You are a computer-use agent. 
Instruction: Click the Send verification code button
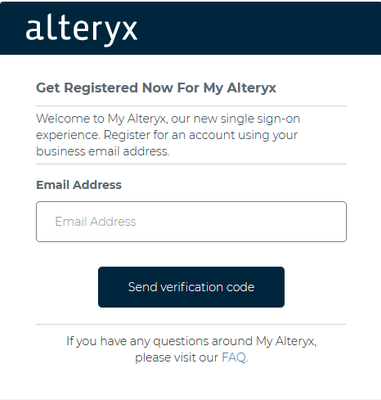point(191,287)
